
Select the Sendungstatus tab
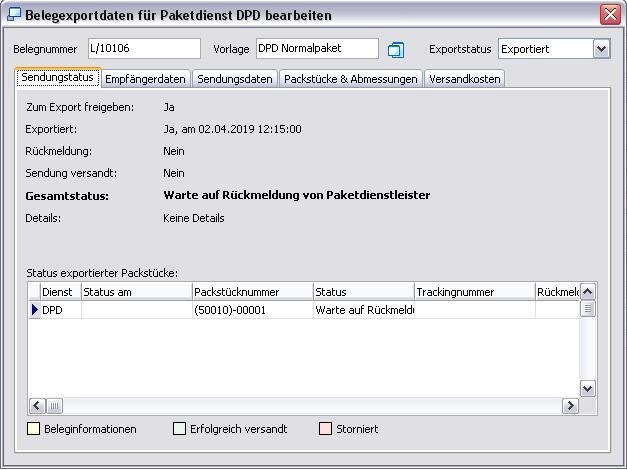click(57, 78)
